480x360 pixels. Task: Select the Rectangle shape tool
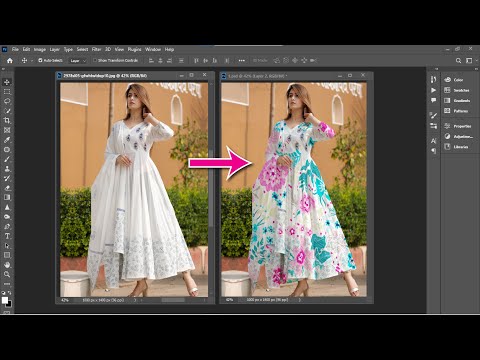coord(7,255)
